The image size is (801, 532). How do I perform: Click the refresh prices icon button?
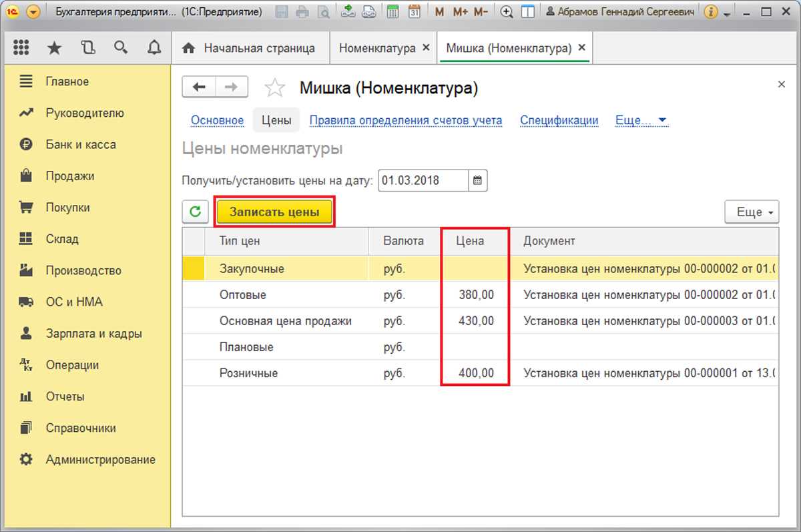196,212
